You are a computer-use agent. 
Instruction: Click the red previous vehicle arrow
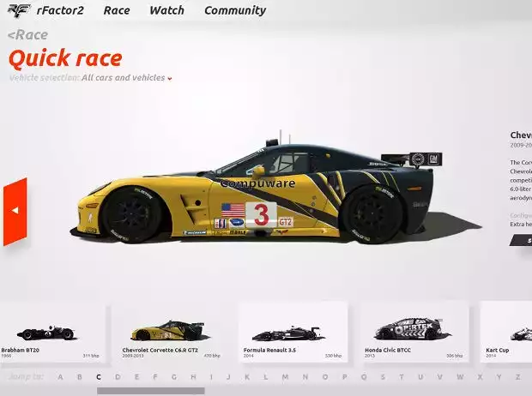[15, 211]
